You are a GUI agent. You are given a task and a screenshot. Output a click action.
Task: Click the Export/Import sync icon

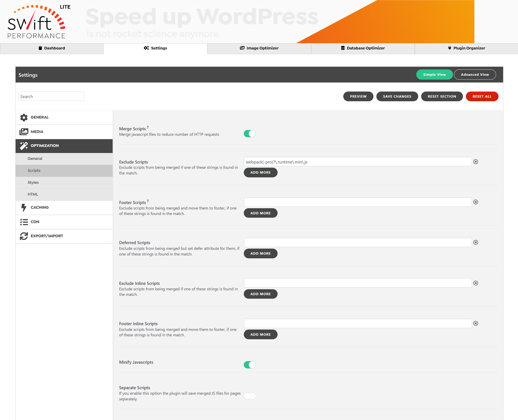coord(24,236)
